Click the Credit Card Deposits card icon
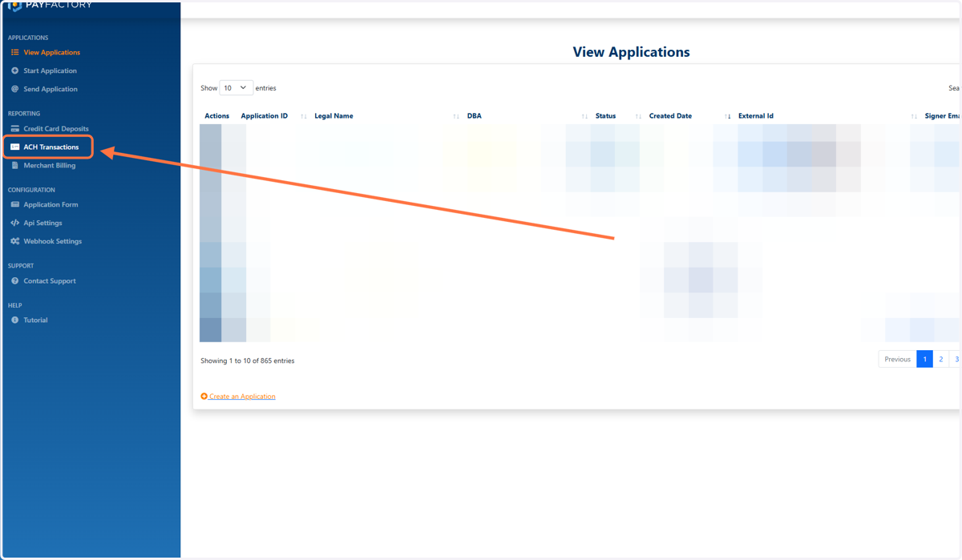962x560 pixels. coord(14,128)
